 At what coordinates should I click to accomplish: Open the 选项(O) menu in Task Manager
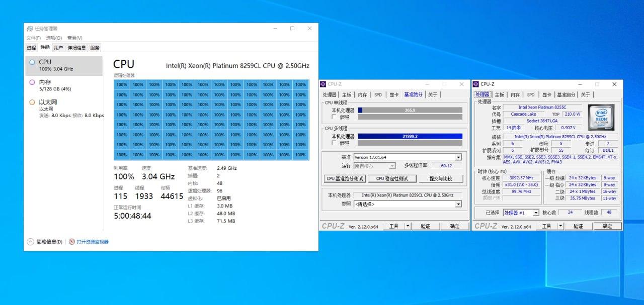54,38
